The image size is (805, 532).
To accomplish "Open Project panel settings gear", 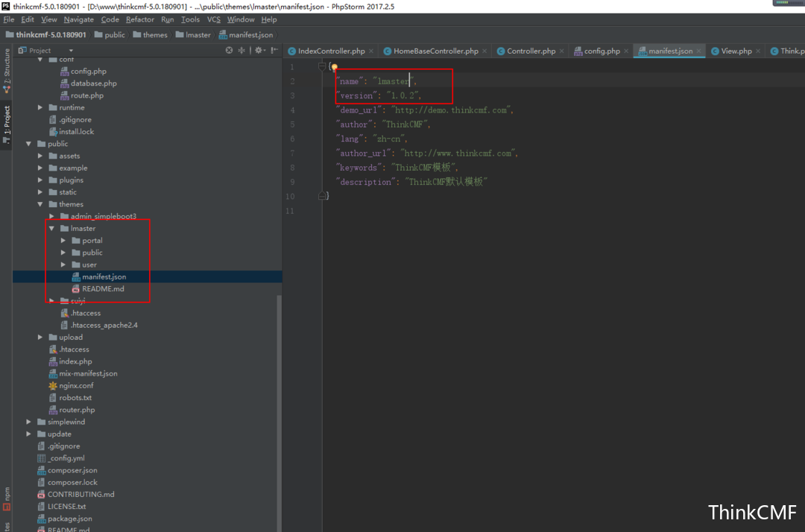I will pyautogui.click(x=259, y=50).
